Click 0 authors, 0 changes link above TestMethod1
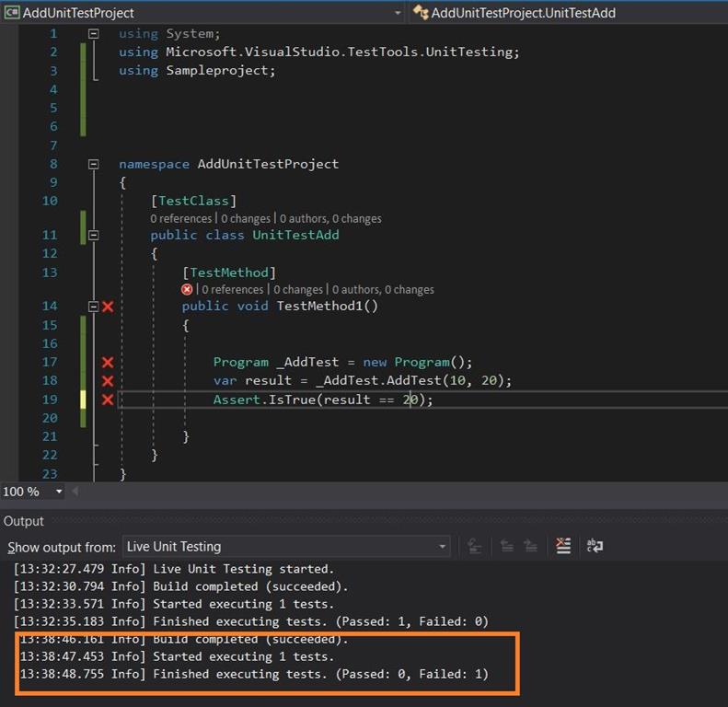Screen dimensions: 728x707 click(x=383, y=289)
